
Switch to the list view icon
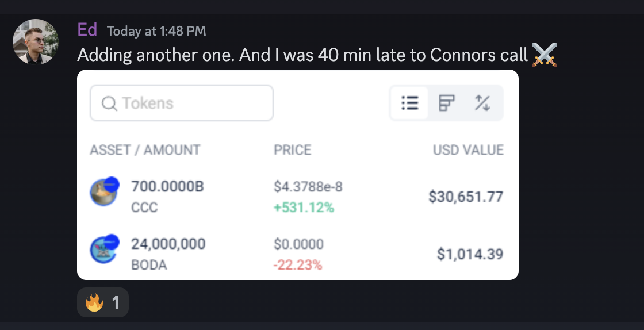click(x=409, y=103)
